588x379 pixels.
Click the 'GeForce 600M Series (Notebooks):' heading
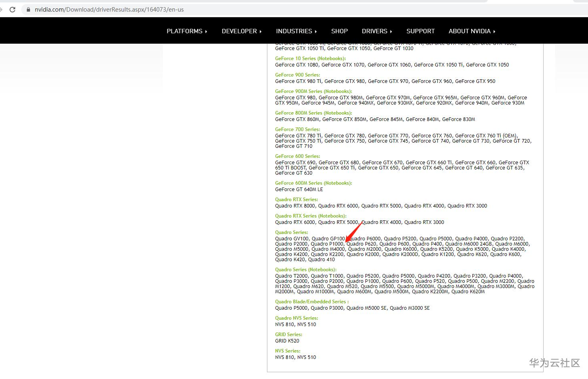(314, 183)
